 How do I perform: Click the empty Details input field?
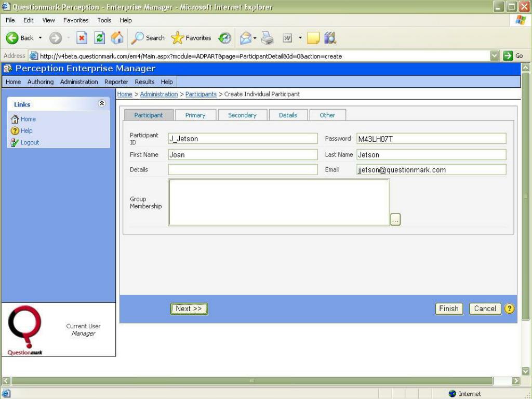pyautogui.click(x=243, y=170)
